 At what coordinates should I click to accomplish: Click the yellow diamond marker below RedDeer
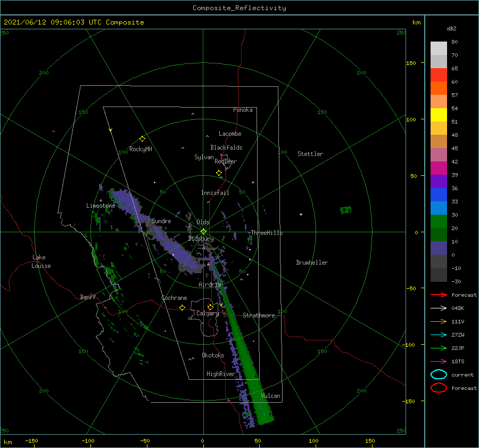click(219, 173)
